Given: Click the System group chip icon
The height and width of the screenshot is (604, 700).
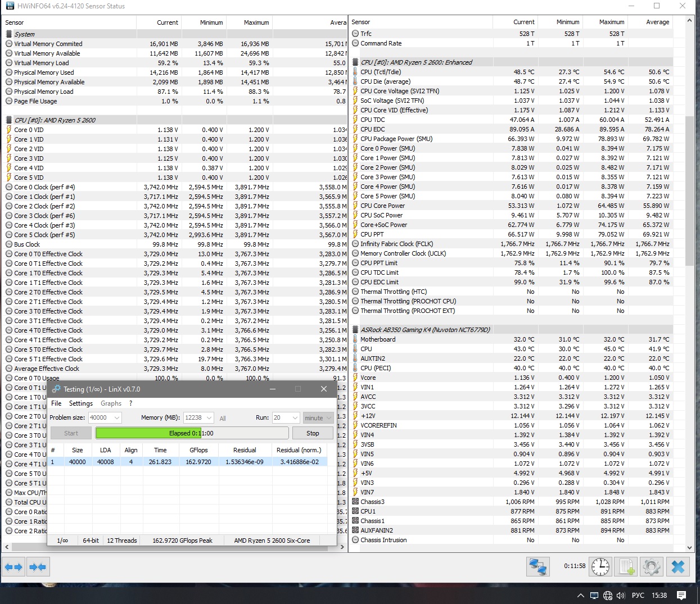Looking at the screenshot, I should (9, 34).
